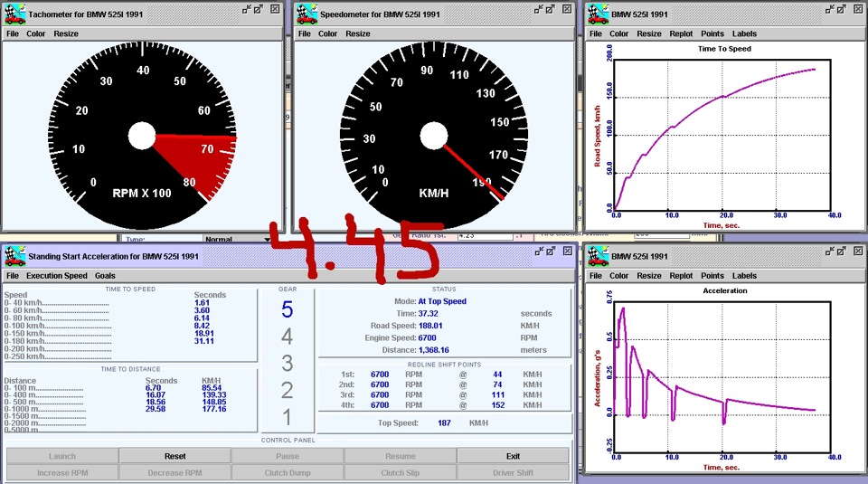Click the Pause button
The width and height of the screenshot is (868, 484).
(288, 456)
